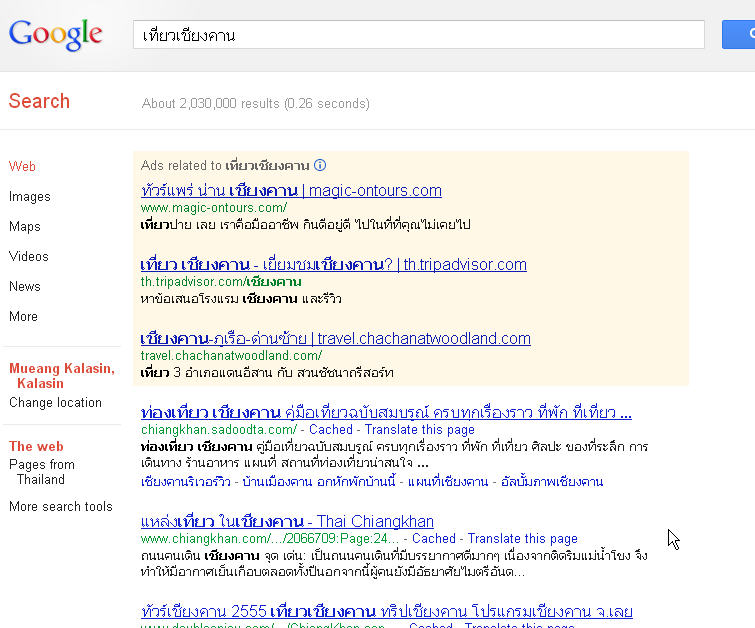Open แผนที่เชียงคาน sitelink

448,482
